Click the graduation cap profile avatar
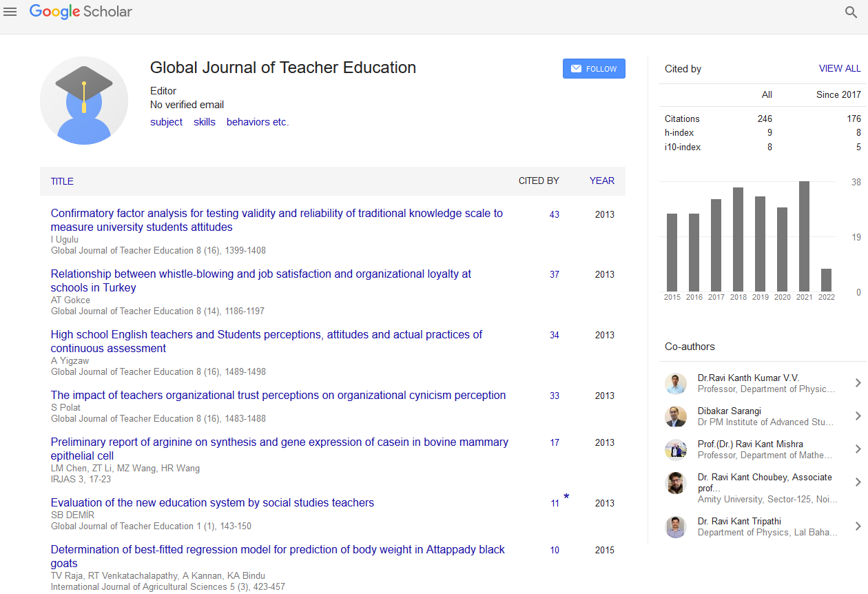 point(84,101)
